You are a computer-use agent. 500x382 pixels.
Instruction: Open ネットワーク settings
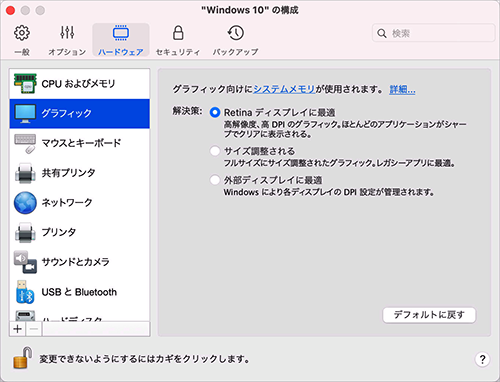(80, 202)
